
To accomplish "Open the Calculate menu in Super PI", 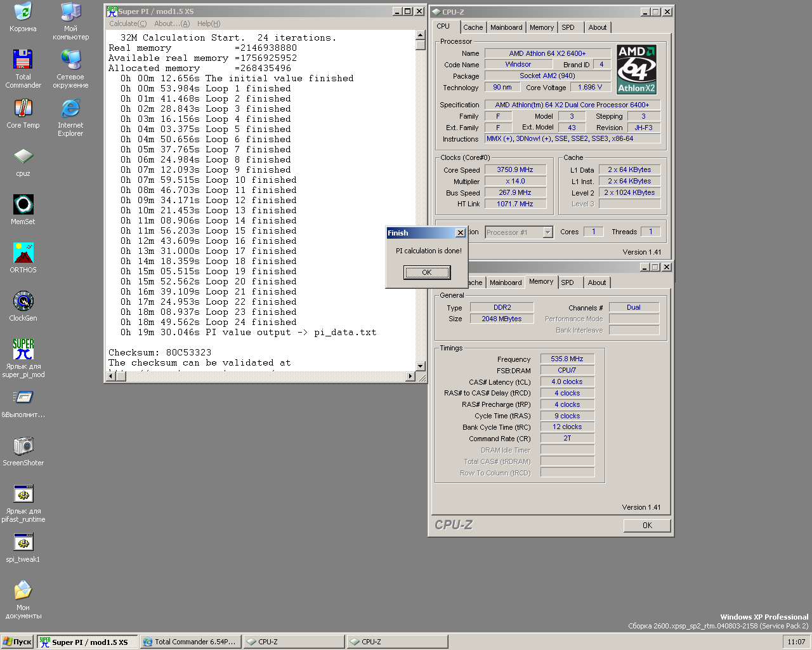I will (128, 23).
